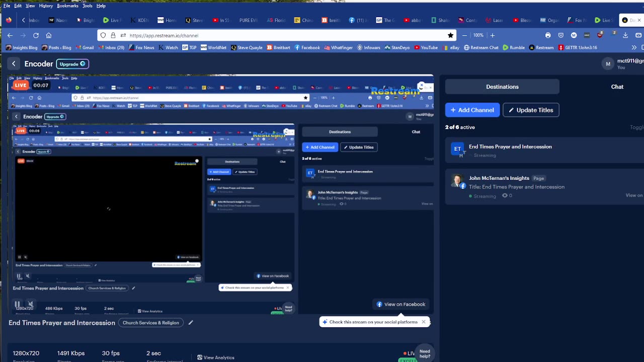Open uBlock extension icon in Firefox toolbar
The width and height of the screenshot is (644, 362).
pyautogui.click(x=600, y=35)
